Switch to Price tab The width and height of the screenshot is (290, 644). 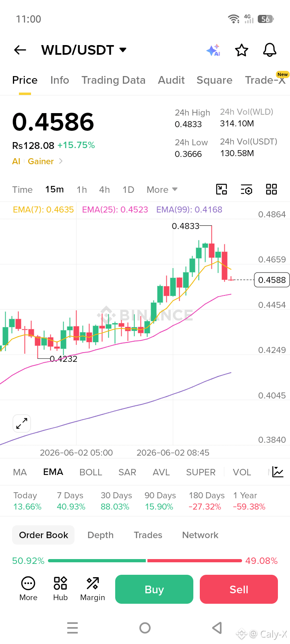click(25, 80)
